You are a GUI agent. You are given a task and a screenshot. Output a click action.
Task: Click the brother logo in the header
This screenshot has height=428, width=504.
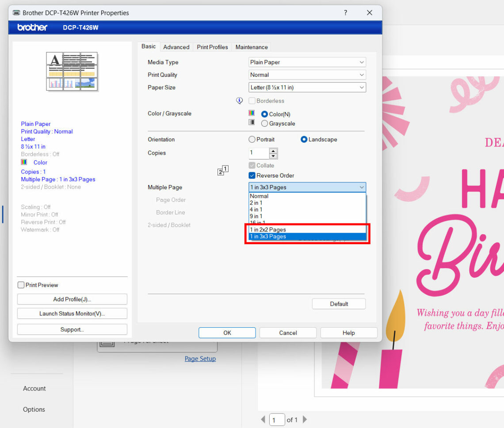32,27
